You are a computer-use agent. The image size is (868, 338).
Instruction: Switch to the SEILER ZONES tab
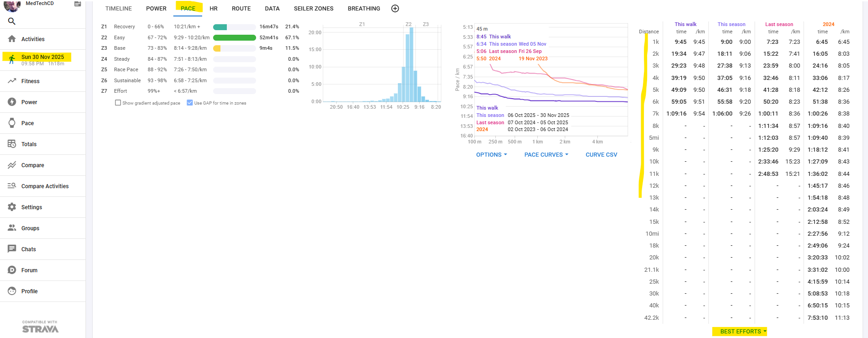pyautogui.click(x=313, y=8)
